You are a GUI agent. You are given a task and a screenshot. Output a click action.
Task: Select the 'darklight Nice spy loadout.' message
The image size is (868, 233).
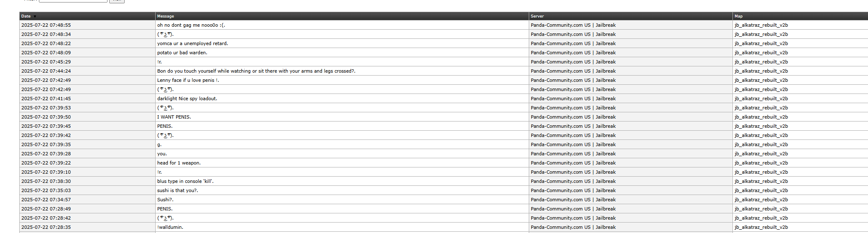(187, 99)
